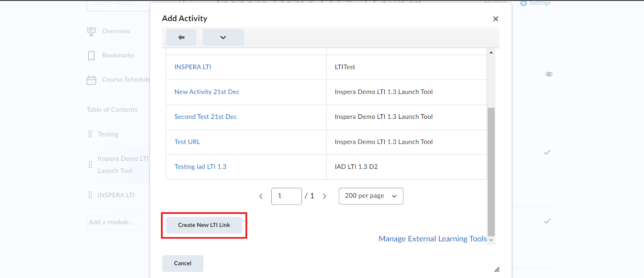Click the Overview presentation icon
The width and height of the screenshot is (644, 278).
coord(91,31)
